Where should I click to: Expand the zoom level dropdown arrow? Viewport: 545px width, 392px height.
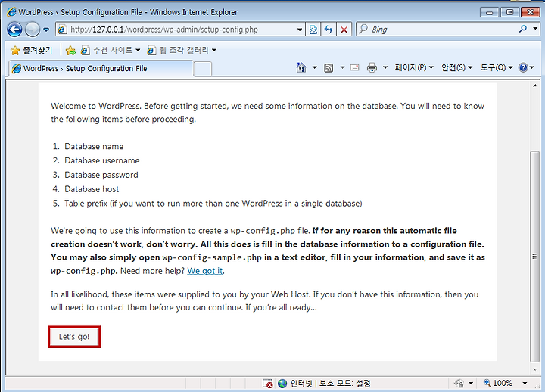[x=525, y=384]
